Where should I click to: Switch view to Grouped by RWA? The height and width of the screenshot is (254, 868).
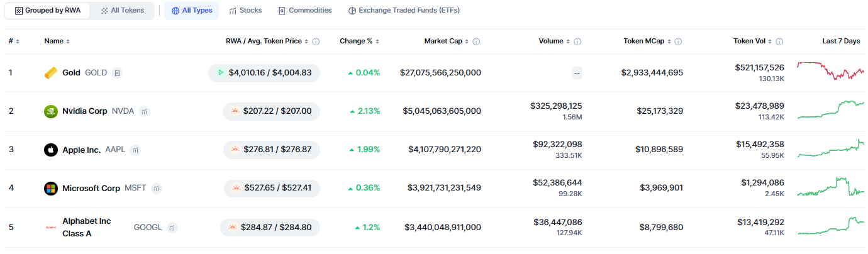47,11
